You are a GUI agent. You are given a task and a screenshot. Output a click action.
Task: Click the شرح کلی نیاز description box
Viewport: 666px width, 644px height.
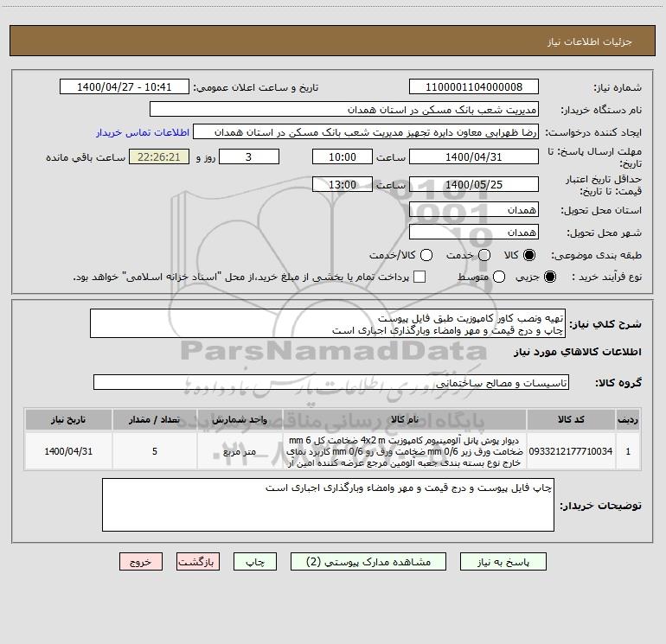point(328,323)
